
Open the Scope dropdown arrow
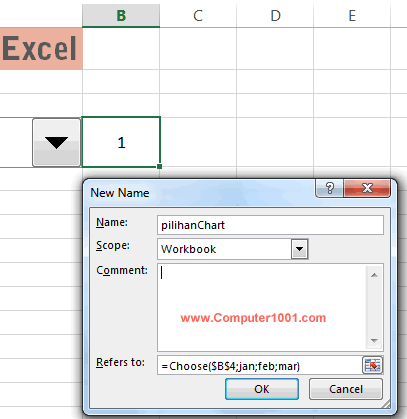(x=299, y=249)
